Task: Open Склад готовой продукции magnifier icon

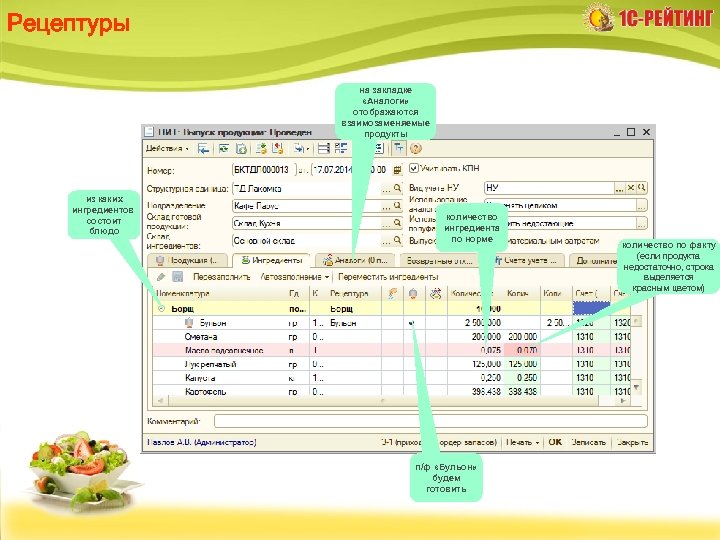Action: click(398, 223)
